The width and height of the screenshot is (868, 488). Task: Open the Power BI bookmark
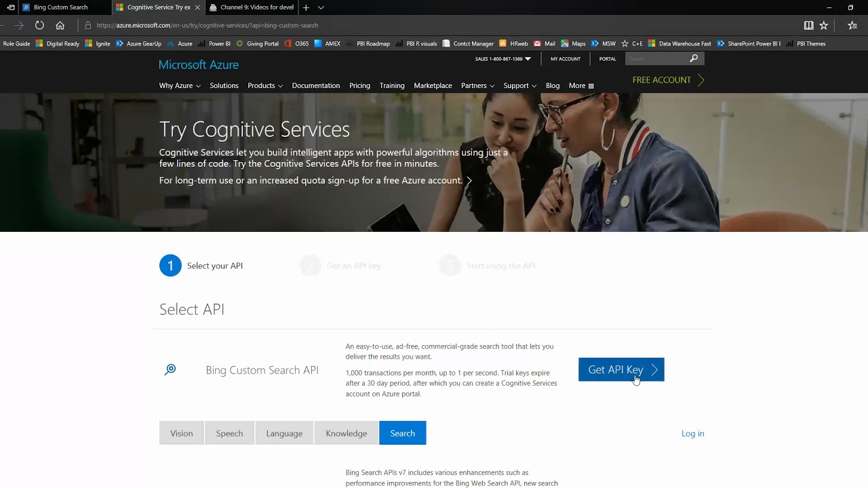tap(214, 43)
